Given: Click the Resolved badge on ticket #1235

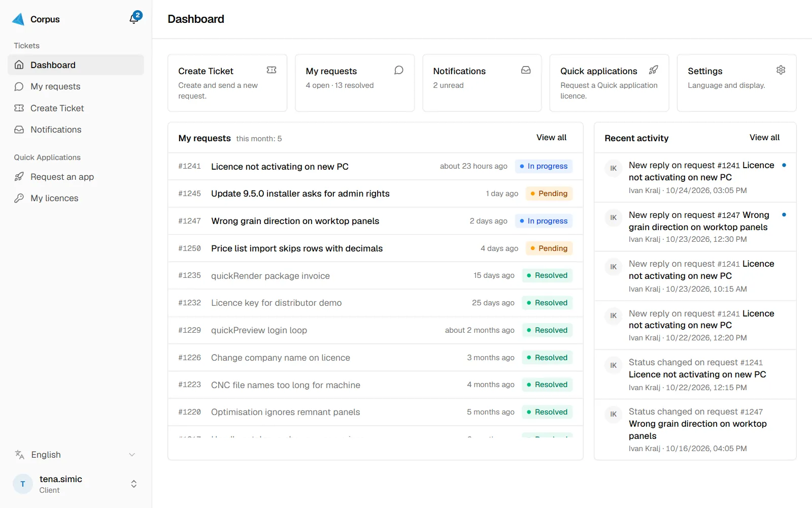Looking at the screenshot, I should tap(547, 275).
